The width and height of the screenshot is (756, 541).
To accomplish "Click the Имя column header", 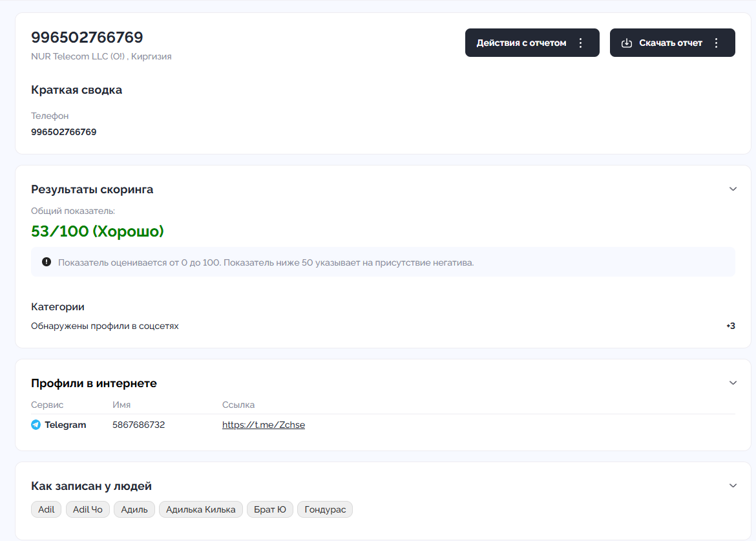I will (121, 405).
